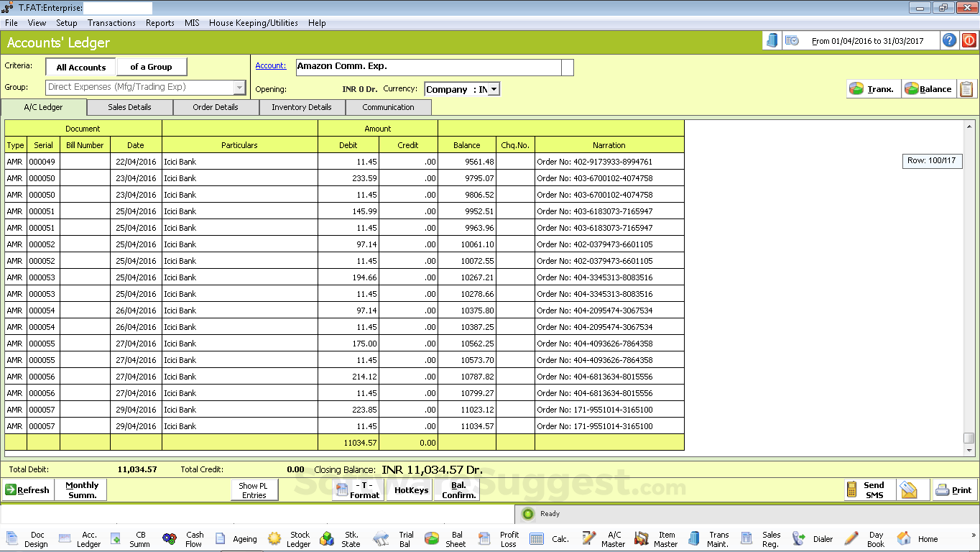Open the account list box beside Amazon Comm. Exp.
The image size is (980, 552).
pyautogui.click(x=568, y=67)
